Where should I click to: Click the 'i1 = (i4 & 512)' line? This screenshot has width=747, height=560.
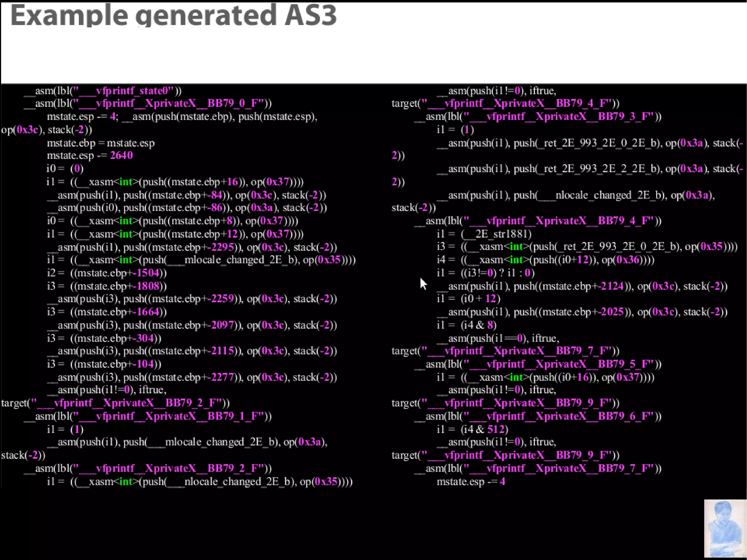point(472,429)
